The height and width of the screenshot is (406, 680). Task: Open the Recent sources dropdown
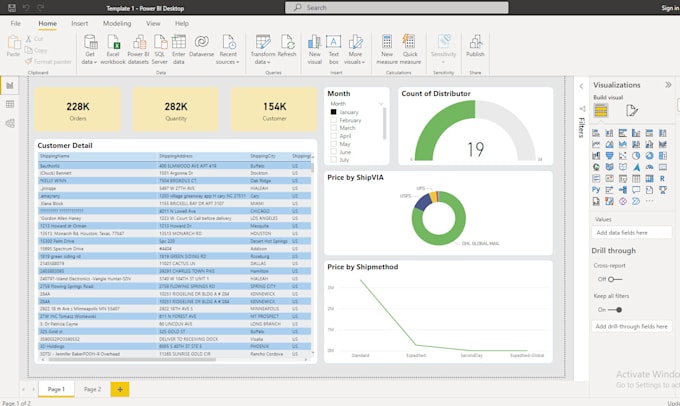(x=228, y=49)
